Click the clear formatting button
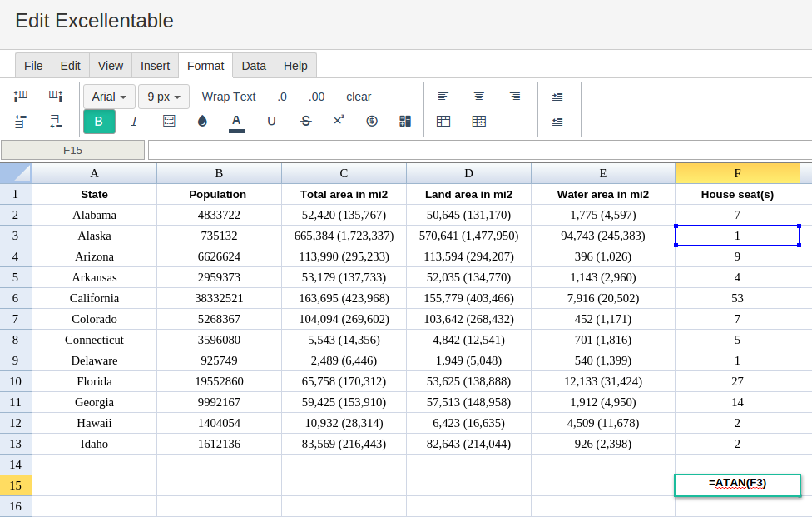812x517 pixels. pos(359,97)
